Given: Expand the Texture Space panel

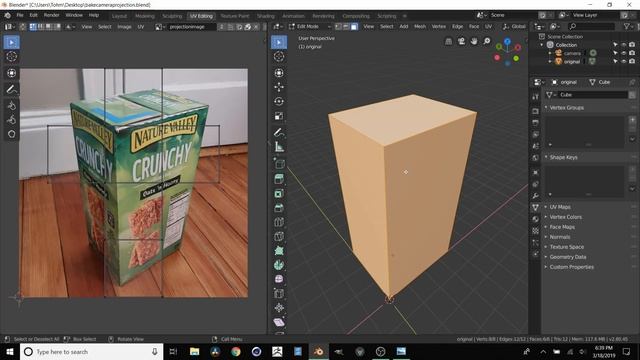Looking at the screenshot, I should tap(567, 247).
